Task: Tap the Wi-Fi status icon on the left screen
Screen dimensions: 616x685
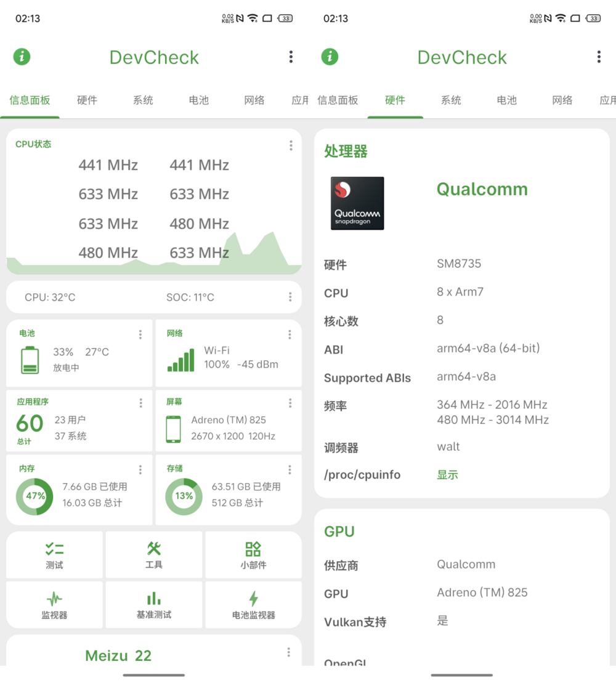Action: point(253,18)
